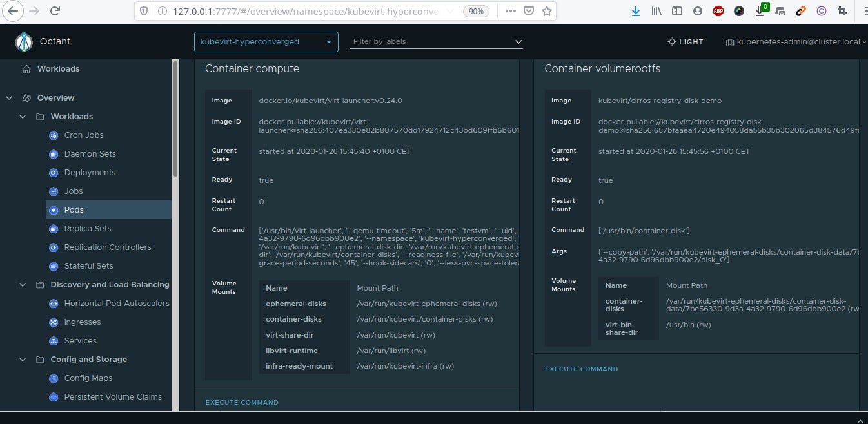
Task: Click the site information icon in address bar
Action: pos(162,11)
